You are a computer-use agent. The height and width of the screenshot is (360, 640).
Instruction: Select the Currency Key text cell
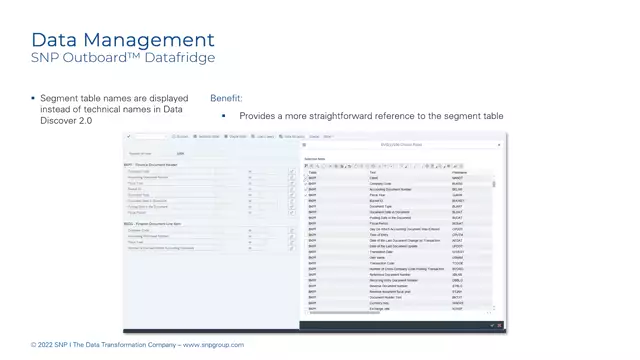point(379,303)
